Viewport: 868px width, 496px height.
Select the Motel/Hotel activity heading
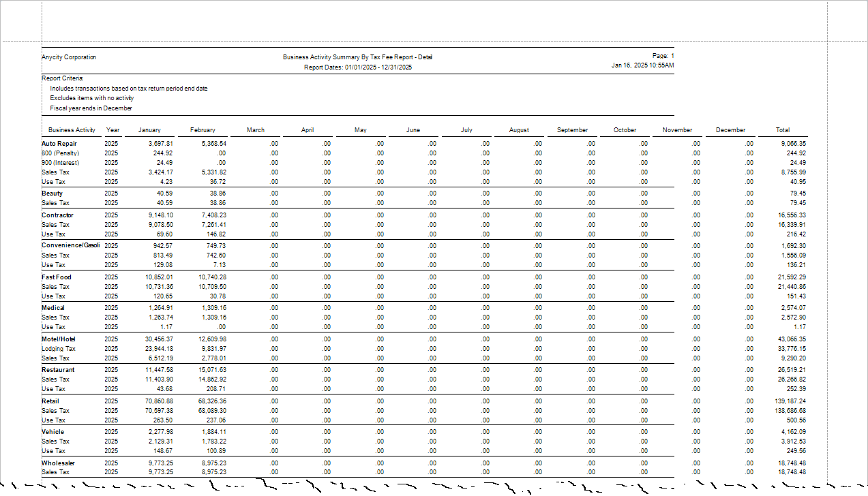click(x=59, y=339)
